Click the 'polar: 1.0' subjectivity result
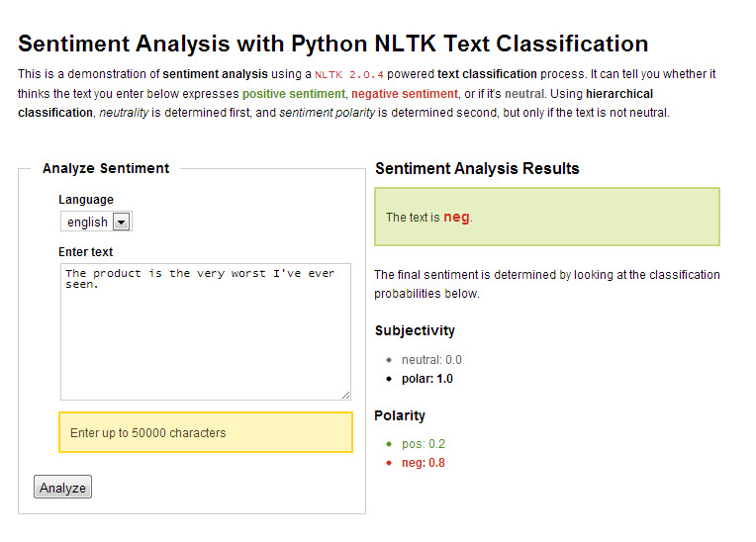756x542 pixels. tap(427, 379)
